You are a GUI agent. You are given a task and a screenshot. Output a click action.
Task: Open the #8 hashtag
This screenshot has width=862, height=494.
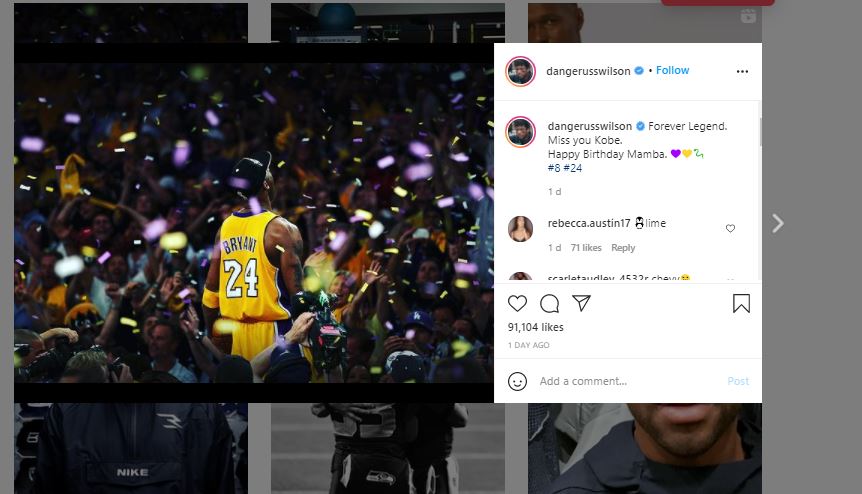tap(554, 168)
